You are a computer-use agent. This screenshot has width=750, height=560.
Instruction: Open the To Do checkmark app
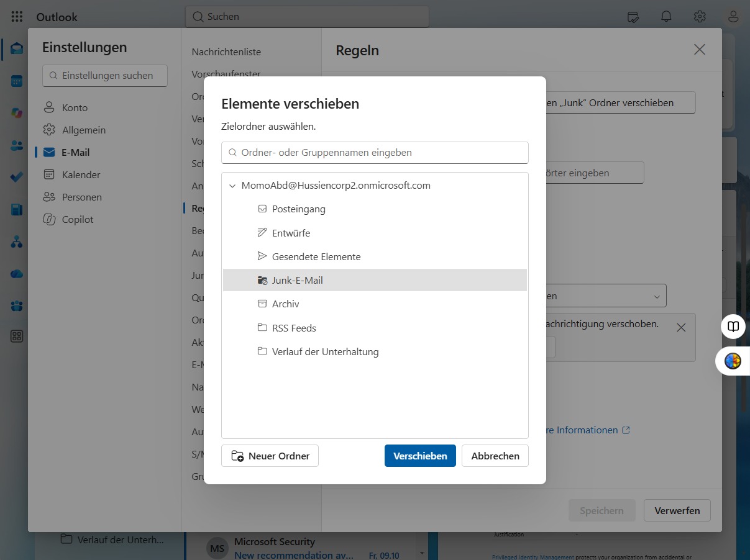coord(17,178)
